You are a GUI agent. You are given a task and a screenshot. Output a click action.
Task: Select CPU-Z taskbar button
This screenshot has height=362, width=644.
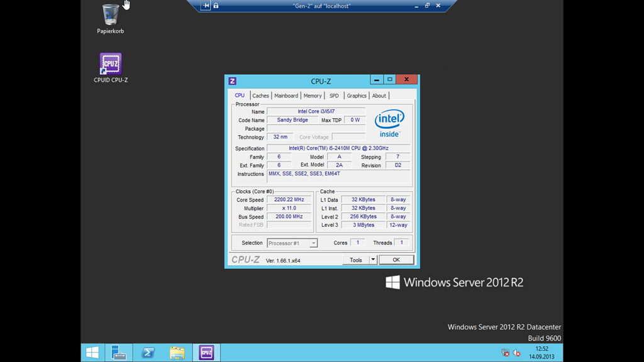(x=206, y=353)
